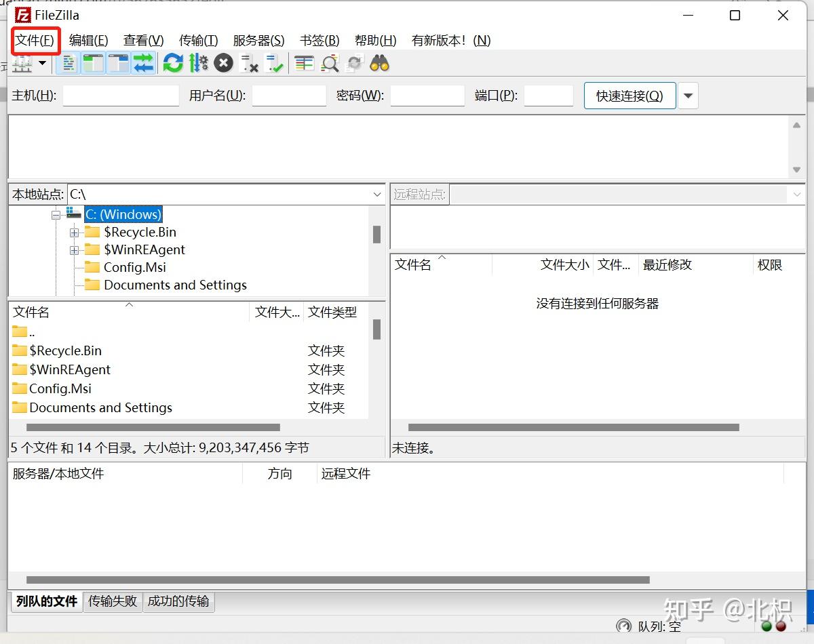Viewport: 814px width, 644px height.
Task: Enable directory comparison mode
Action: pyautogui.click(x=303, y=63)
